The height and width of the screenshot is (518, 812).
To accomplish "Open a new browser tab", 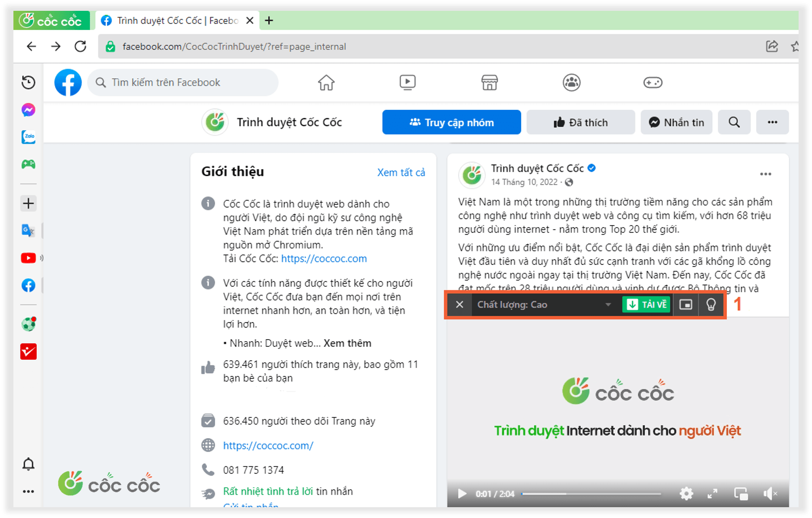I will tap(269, 21).
